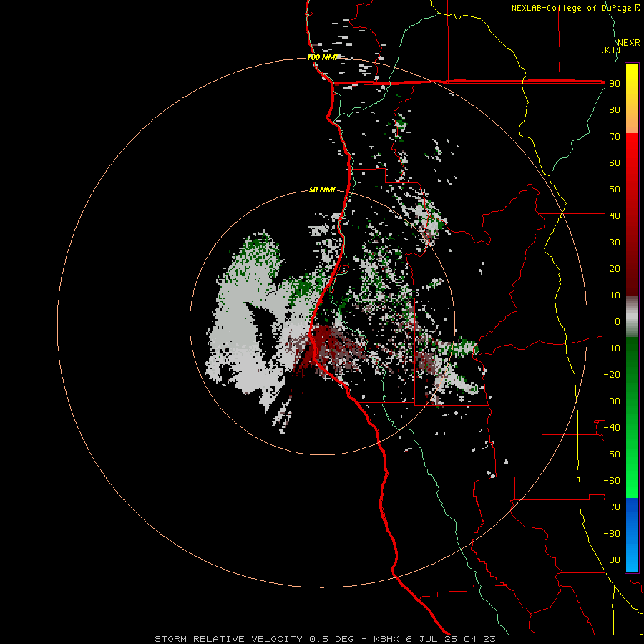Click the [KT] units label
This screenshot has width=644, height=644.
click(x=610, y=49)
